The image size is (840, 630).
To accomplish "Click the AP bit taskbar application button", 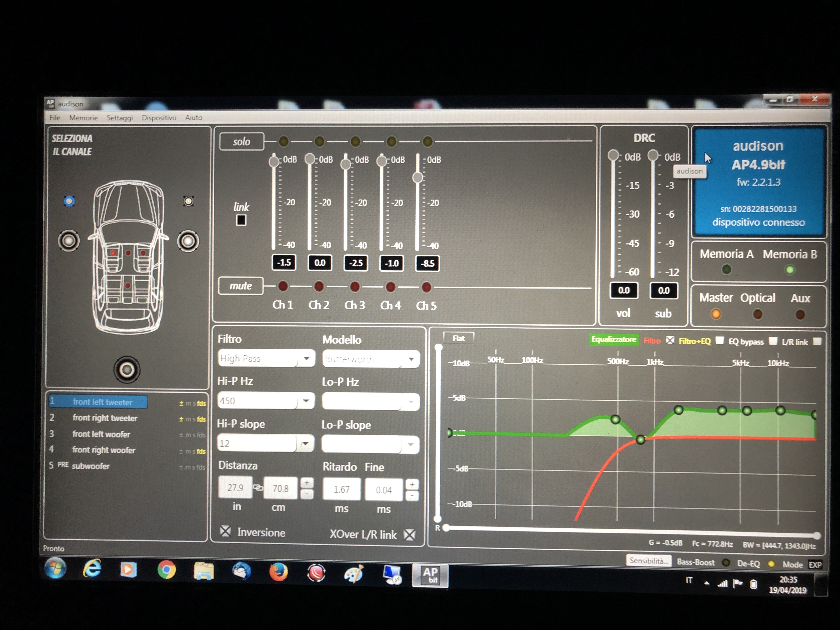I will pos(430,575).
